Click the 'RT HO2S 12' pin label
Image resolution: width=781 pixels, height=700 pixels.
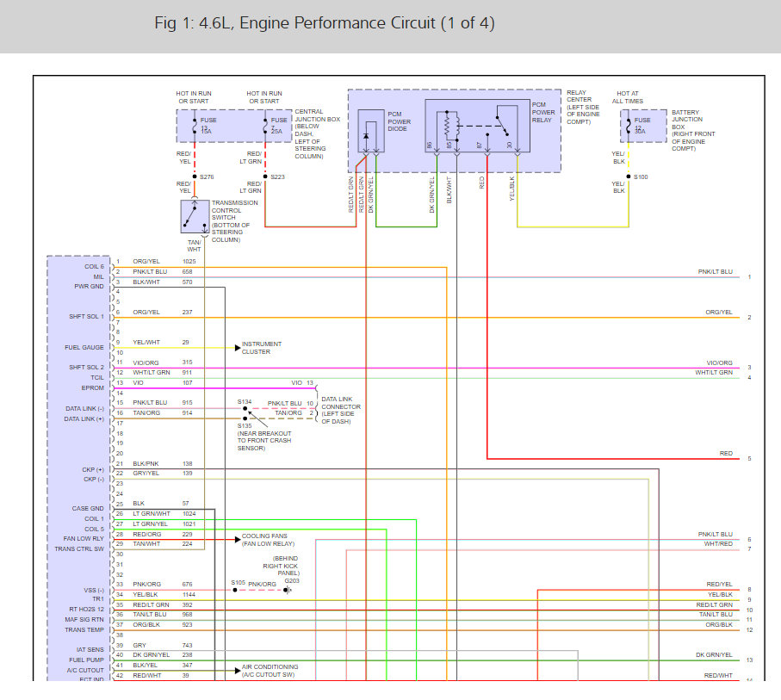(87, 610)
